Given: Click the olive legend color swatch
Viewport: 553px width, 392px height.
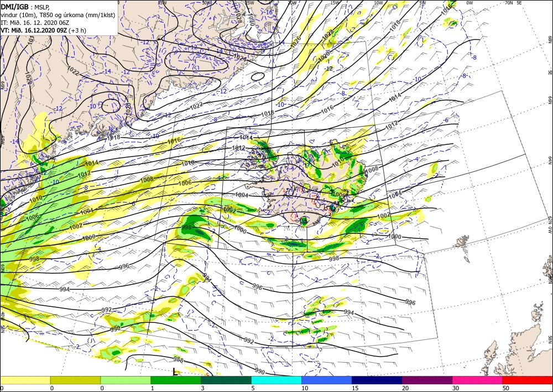Looking at the screenshot, I should click(x=75, y=380).
